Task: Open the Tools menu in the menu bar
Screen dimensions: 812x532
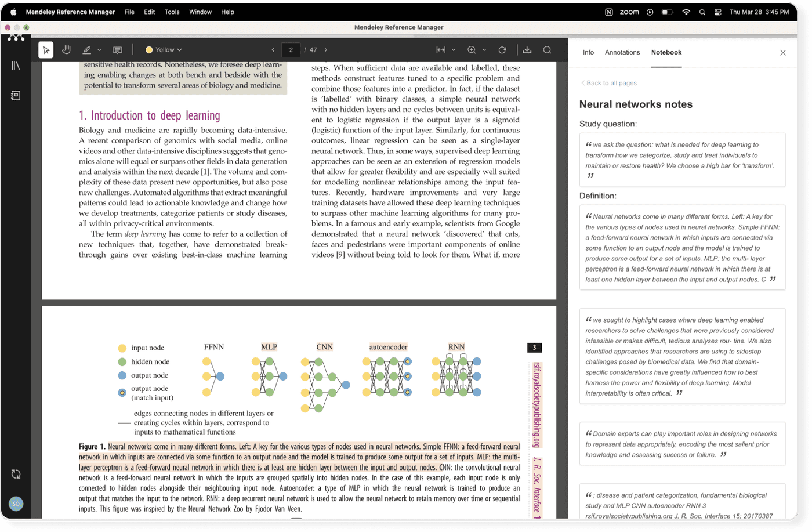Action: (172, 12)
